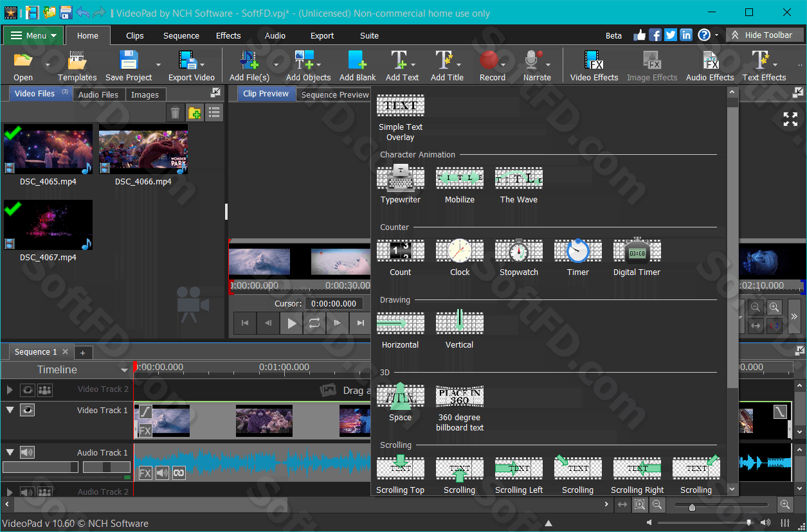Open the help question mark icon

point(704,35)
